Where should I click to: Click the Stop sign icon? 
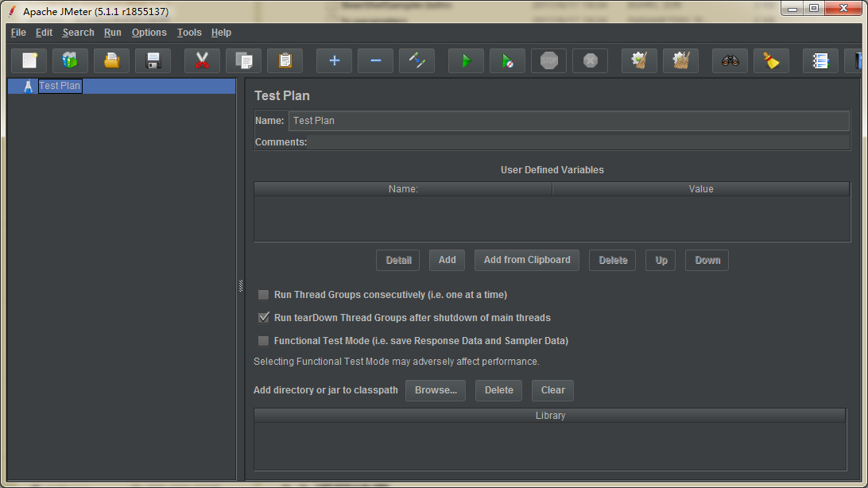tap(548, 60)
